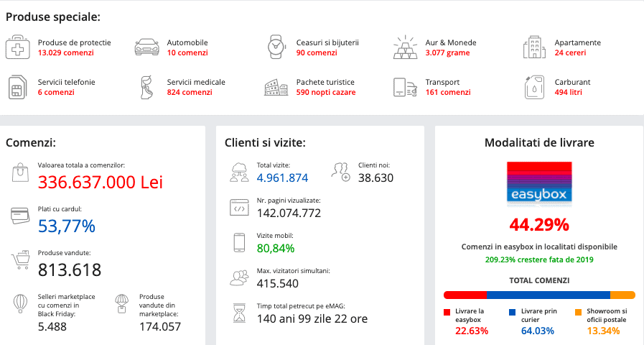The width and height of the screenshot is (644, 345).
Task: Click the hourglass icon for time spent on eMAG
Action: tap(238, 312)
